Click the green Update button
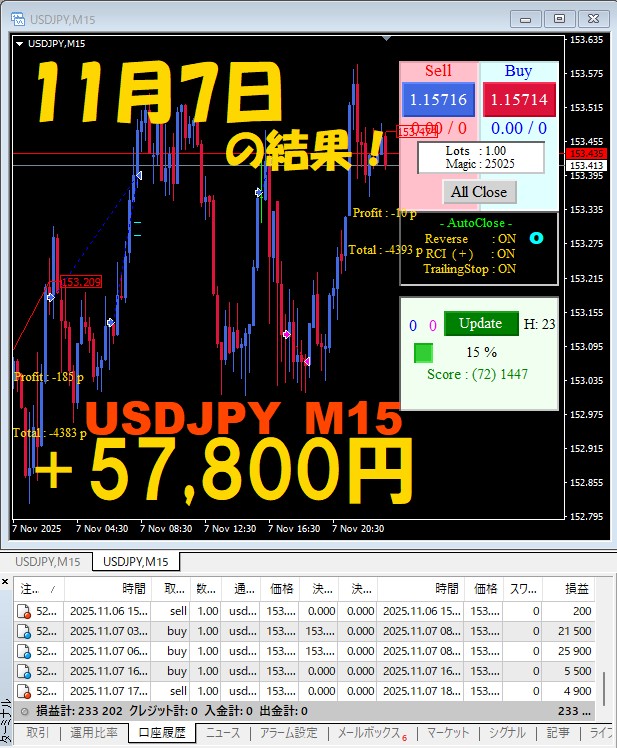 point(481,323)
